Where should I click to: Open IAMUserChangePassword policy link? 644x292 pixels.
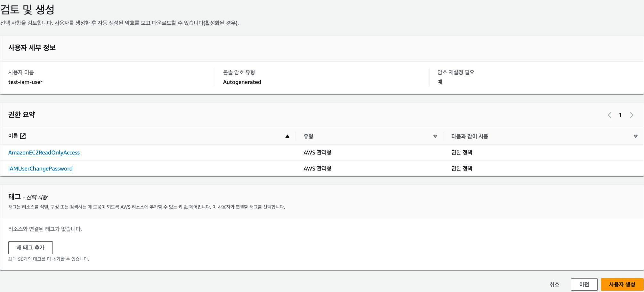coord(40,169)
